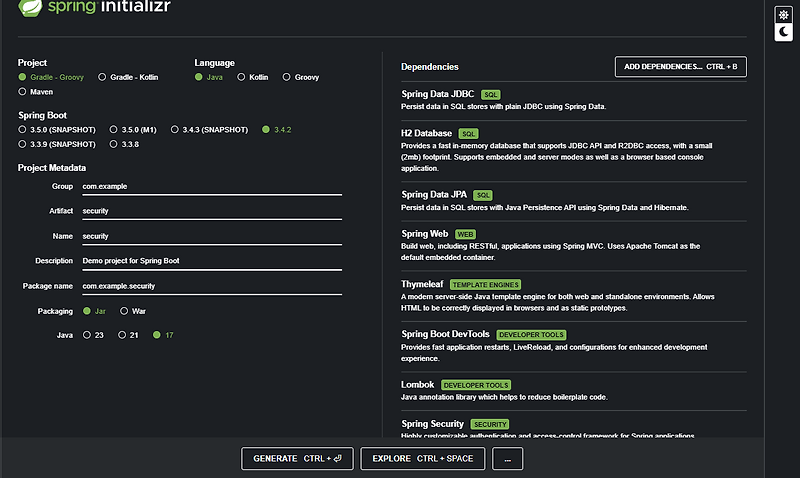Select Spring Boot 3.5.0 (SNAPSHOT)
800x478 pixels.
[x=57, y=130]
